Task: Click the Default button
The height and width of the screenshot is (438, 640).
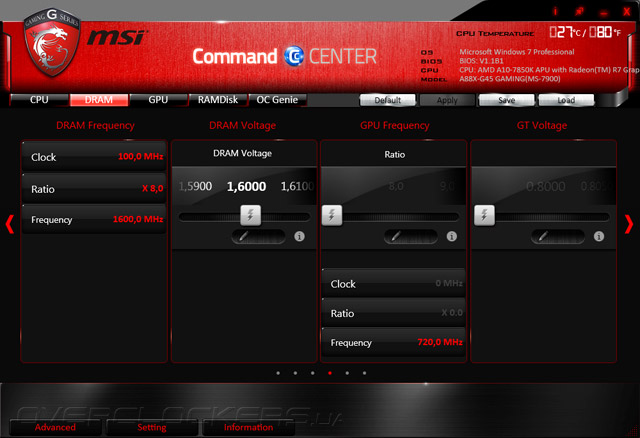Action: (388, 100)
